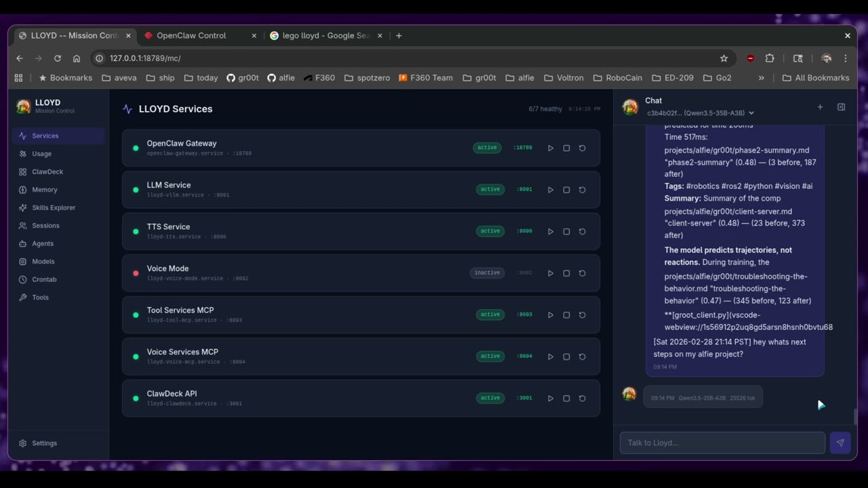Open Services in the sidebar

coord(58,136)
